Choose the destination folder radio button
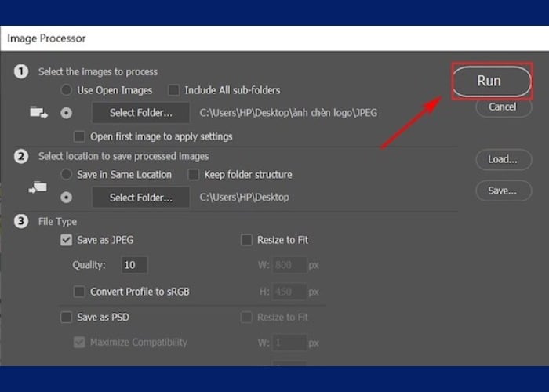The image size is (549, 392). click(x=67, y=197)
